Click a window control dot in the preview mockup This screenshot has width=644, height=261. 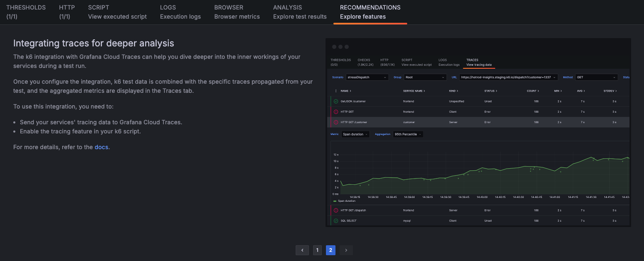(x=335, y=47)
